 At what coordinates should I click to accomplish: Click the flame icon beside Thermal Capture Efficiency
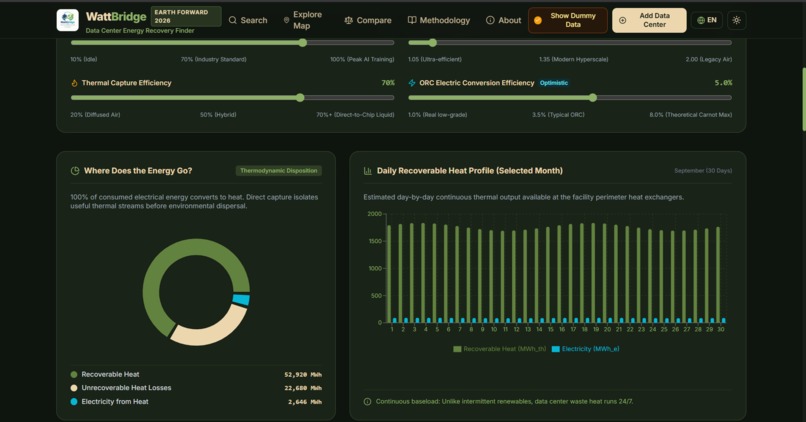(x=74, y=83)
